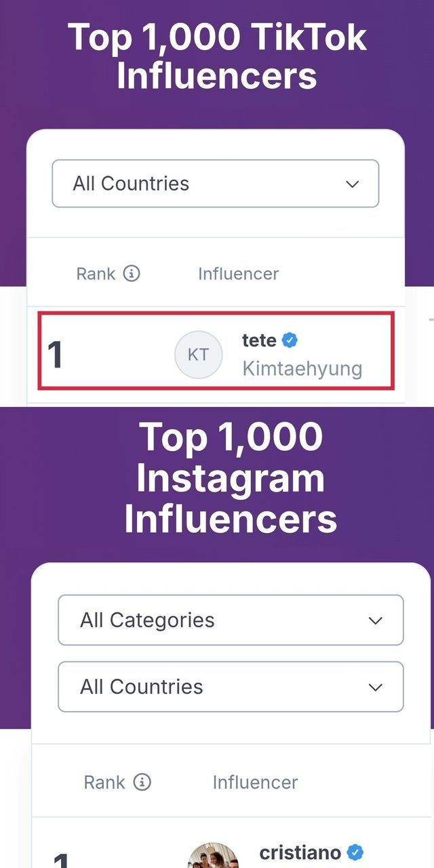The width and height of the screenshot is (434, 868).
Task: Expand the All Categories dropdown
Action: tap(231, 620)
